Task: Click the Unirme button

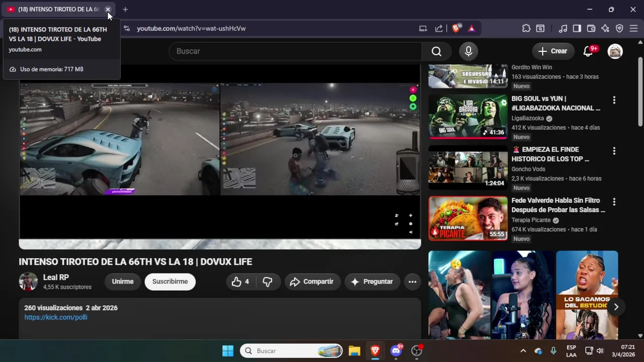Action: tap(123, 282)
